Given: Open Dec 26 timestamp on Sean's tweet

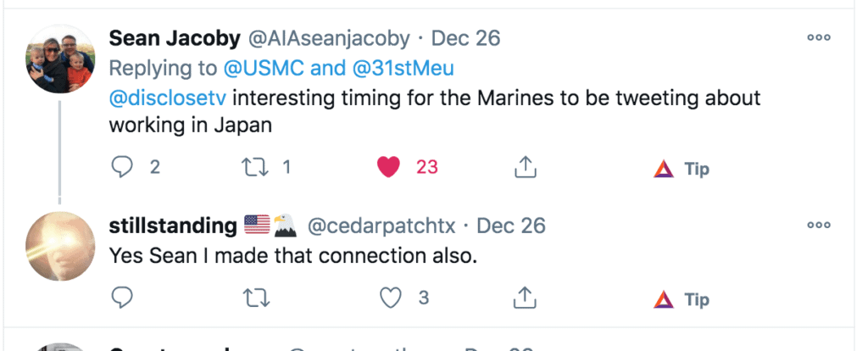Looking at the screenshot, I should [466, 38].
